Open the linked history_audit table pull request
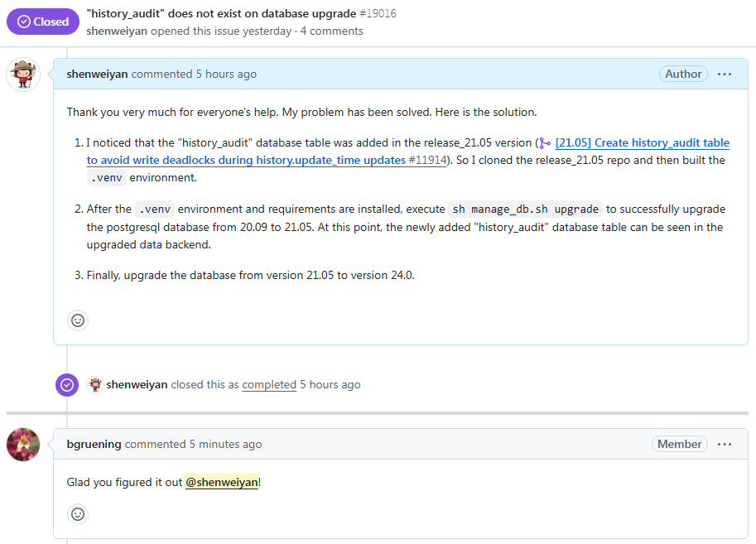756x544 pixels. [642, 143]
